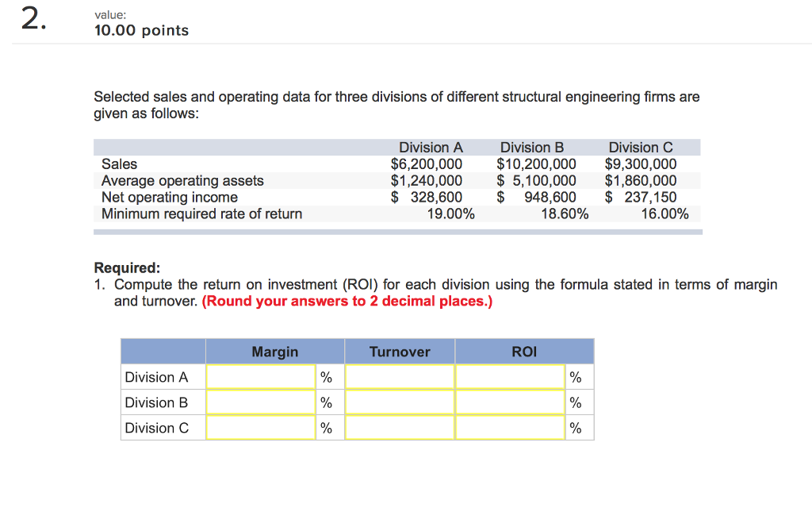The image size is (812, 508).
Task: Click the Margin column header
Action: [275, 352]
